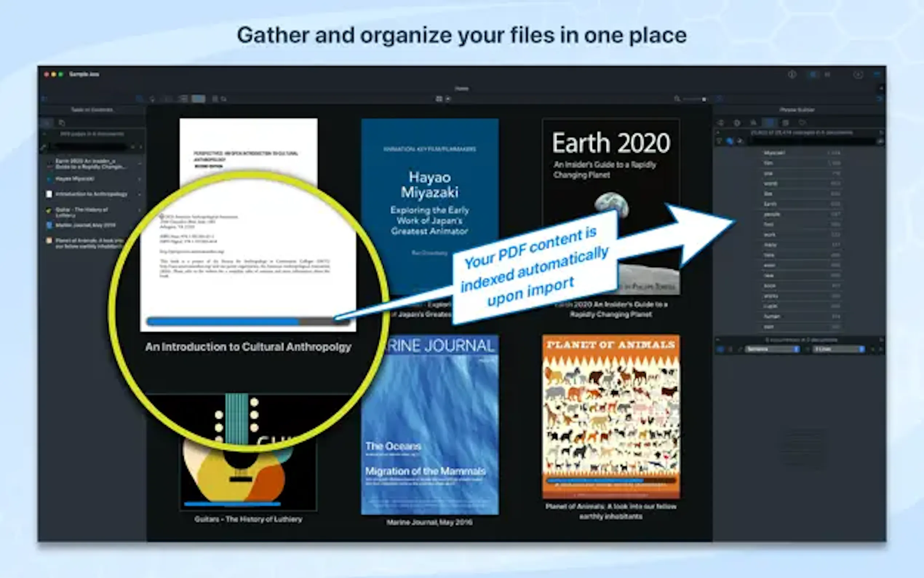The height and width of the screenshot is (578, 924).
Task: Click the heart favorites icon in Phrase Builder
Action: click(x=802, y=123)
